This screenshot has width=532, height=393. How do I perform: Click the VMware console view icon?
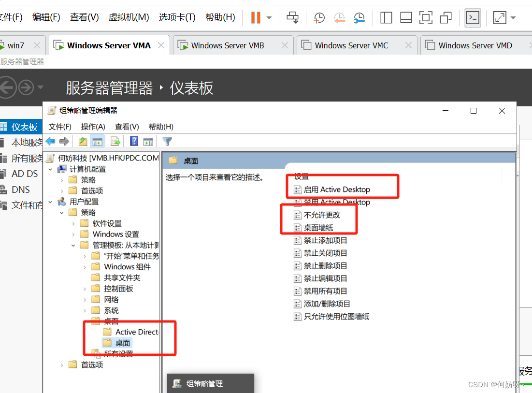[472, 18]
